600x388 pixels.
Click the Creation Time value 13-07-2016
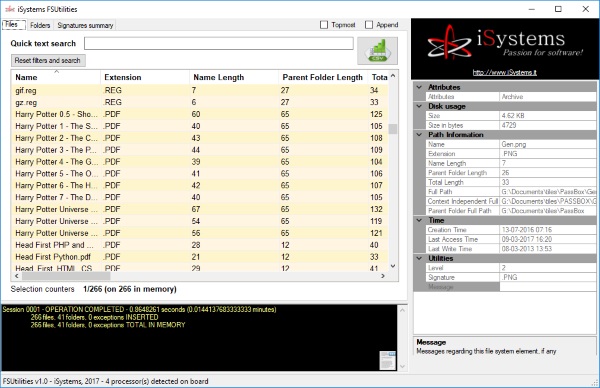548,230
